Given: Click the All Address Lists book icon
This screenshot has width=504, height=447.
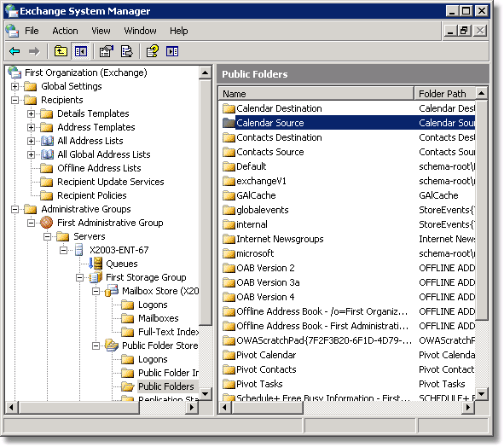Looking at the screenshot, I should coord(47,141).
